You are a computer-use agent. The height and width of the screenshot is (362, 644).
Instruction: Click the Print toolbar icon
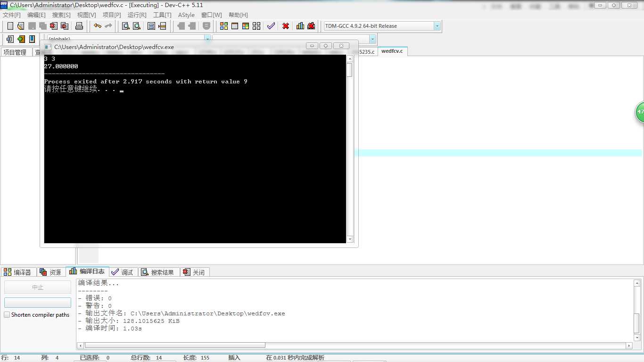pyautogui.click(x=79, y=26)
